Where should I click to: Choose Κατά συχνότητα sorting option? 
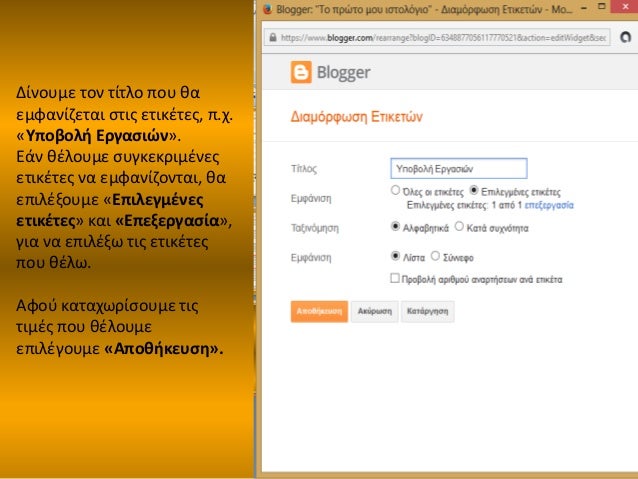[459, 226]
